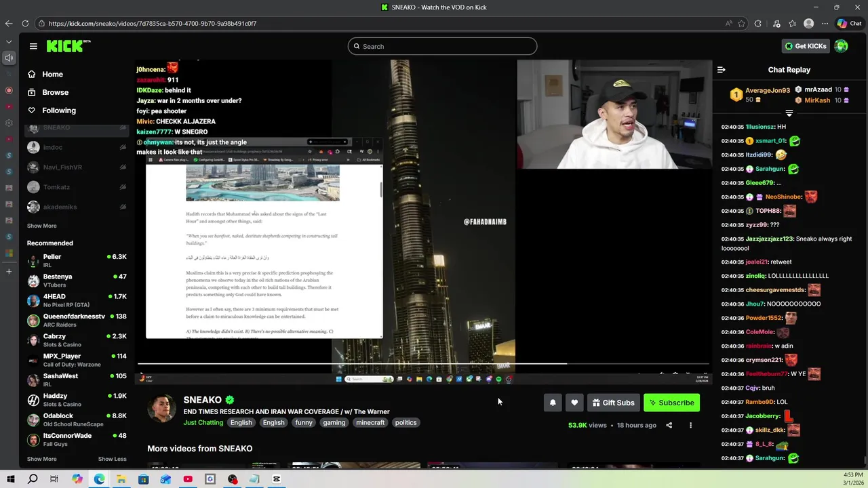Go back in the browser
Screen dimensions: 868x488
[x=9, y=23]
